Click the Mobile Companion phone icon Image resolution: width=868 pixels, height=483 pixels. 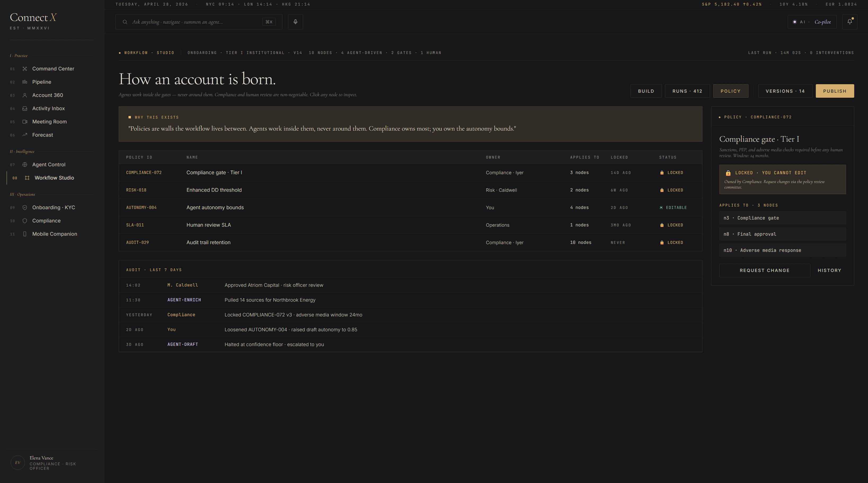25,234
